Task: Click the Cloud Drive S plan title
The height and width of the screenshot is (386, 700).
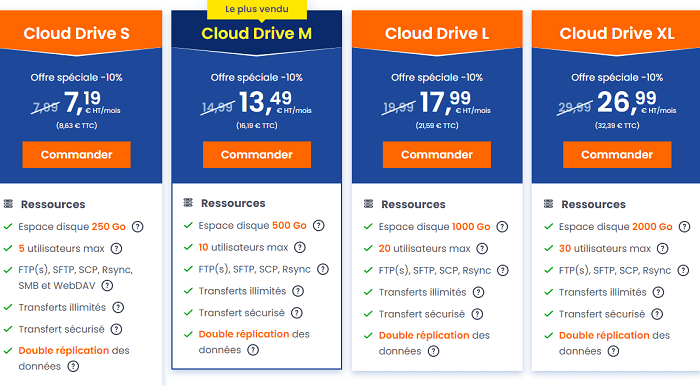Action: (76, 33)
